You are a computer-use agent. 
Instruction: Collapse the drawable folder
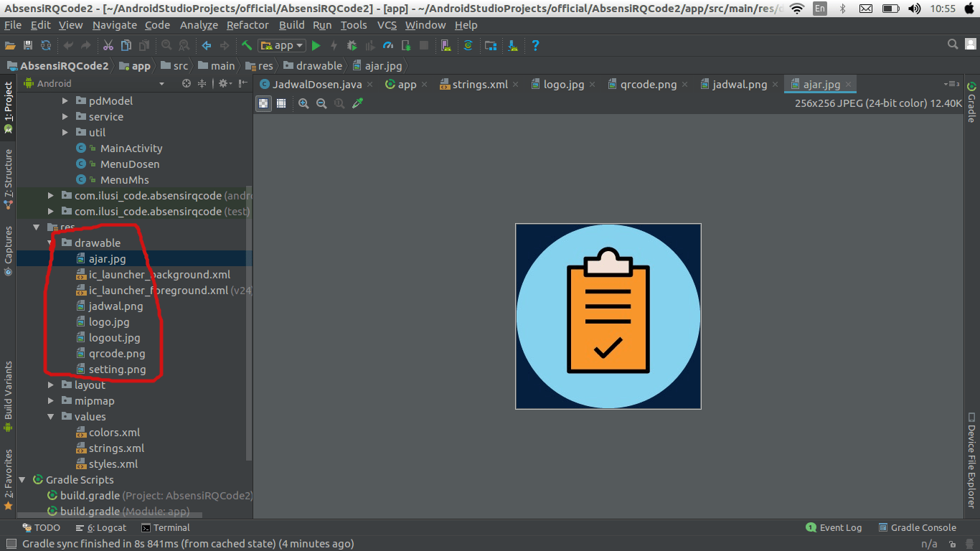(x=51, y=243)
